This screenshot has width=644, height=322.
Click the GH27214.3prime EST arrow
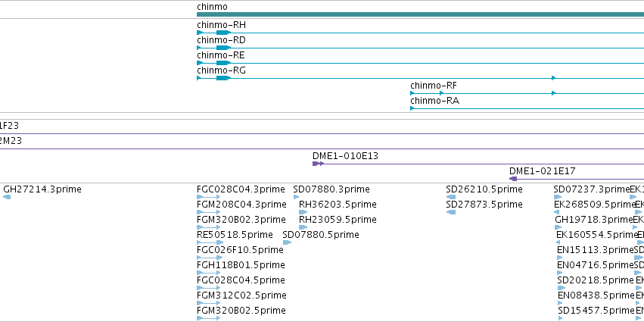pos(7,197)
